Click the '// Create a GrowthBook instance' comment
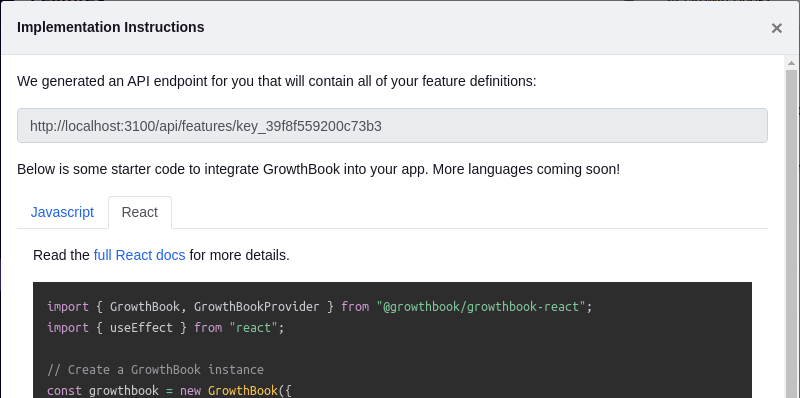 click(155, 369)
